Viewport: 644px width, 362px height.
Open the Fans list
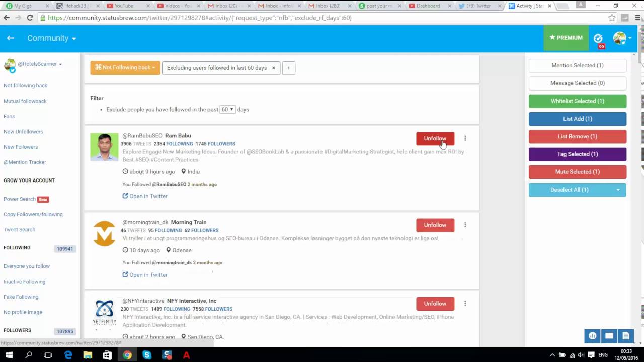(9, 116)
